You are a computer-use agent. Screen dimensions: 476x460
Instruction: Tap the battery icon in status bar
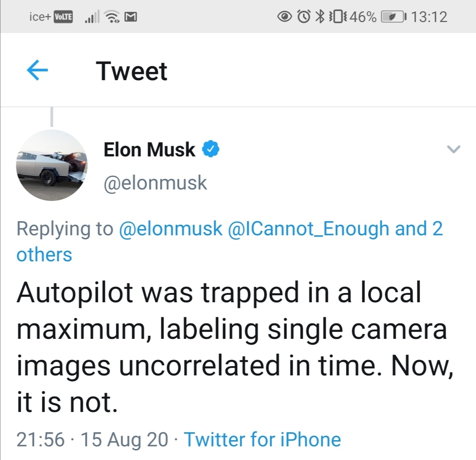393,17
